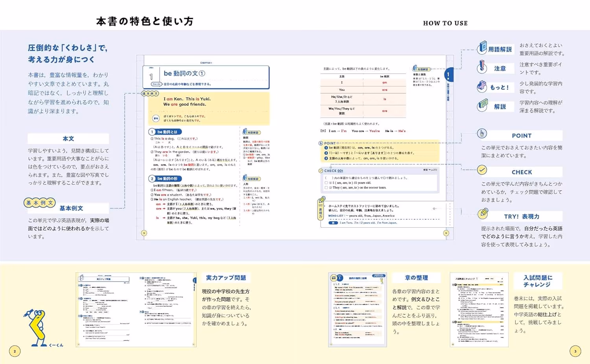Click the POINT hand pointer icon

pyautogui.click(x=482, y=134)
